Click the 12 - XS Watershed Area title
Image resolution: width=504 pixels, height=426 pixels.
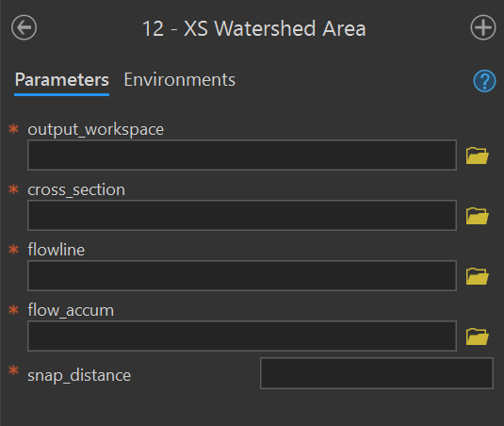tap(254, 28)
